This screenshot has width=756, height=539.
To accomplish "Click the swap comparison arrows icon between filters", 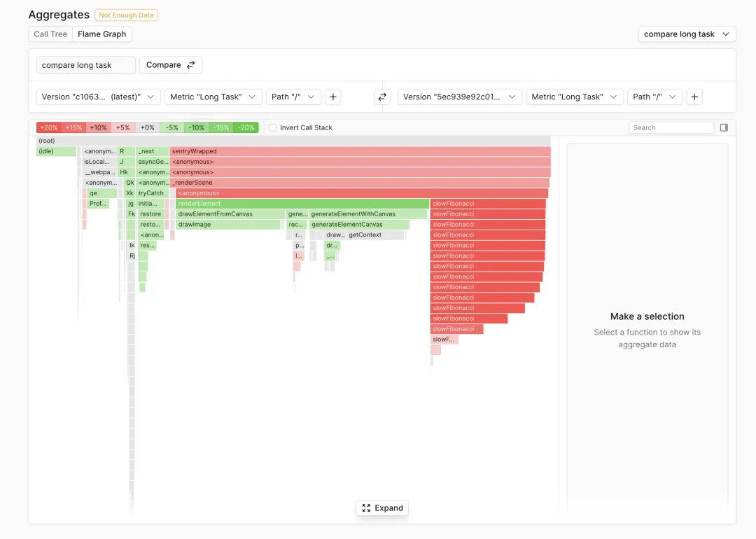I will [x=382, y=97].
